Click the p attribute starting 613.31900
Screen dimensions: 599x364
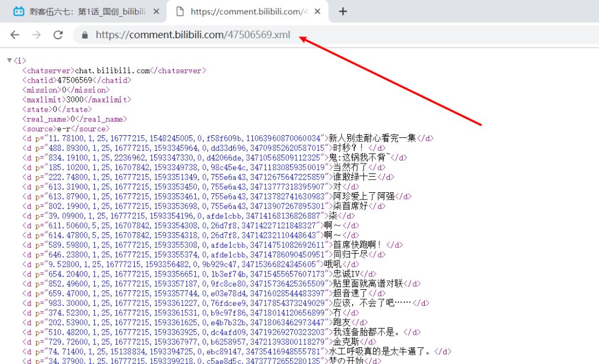(182, 187)
